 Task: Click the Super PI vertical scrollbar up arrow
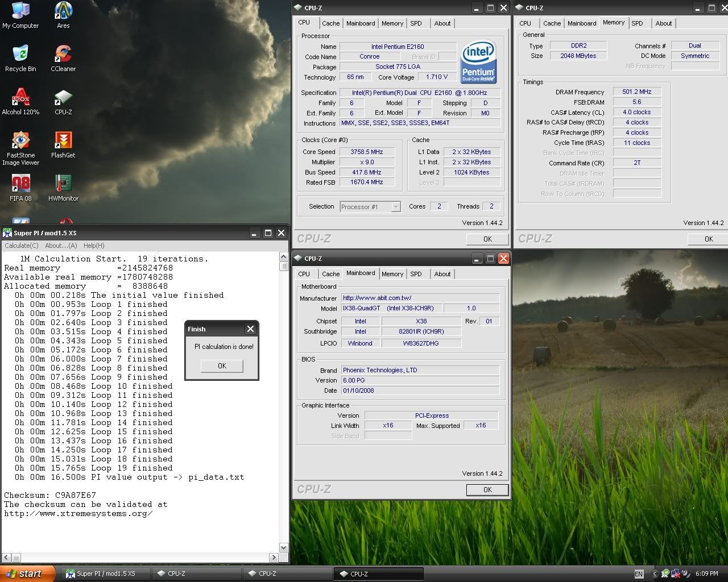pyautogui.click(x=284, y=257)
